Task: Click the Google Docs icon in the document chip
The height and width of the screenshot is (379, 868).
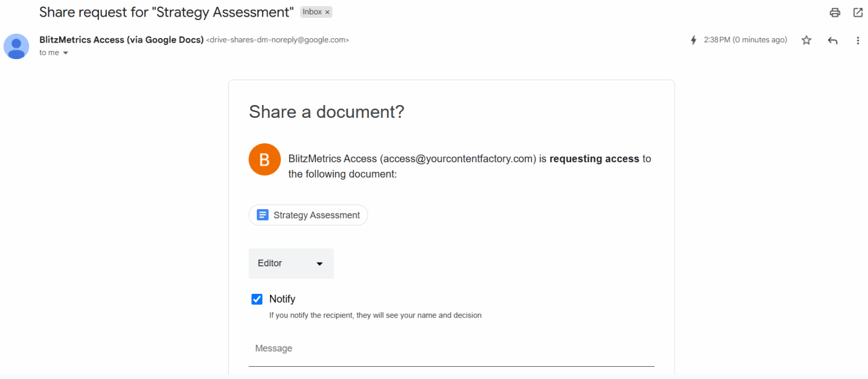Action: pos(262,215)
